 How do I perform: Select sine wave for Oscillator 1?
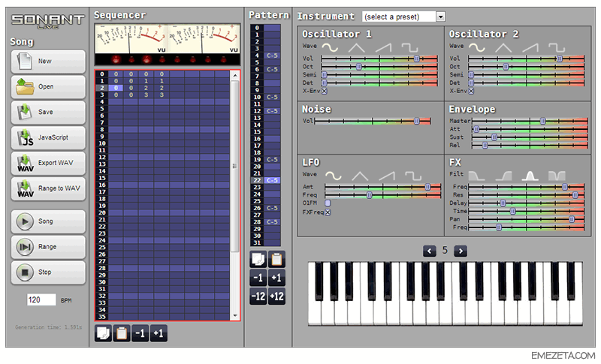pos(330,47)
